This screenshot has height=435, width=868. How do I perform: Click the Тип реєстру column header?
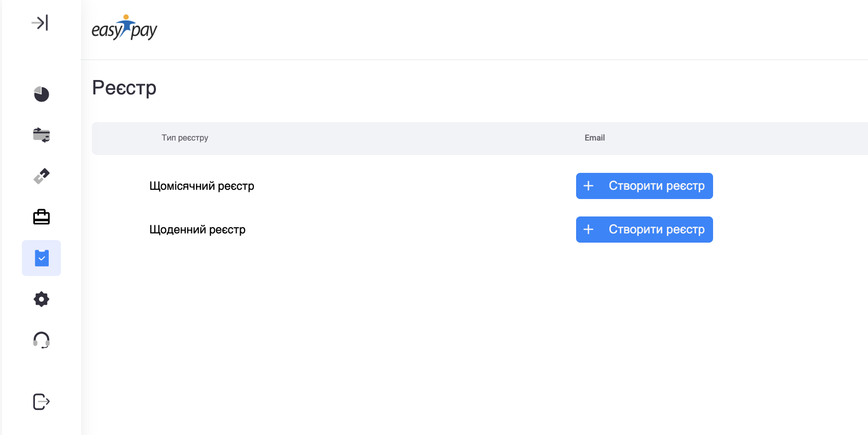(185, 138)
